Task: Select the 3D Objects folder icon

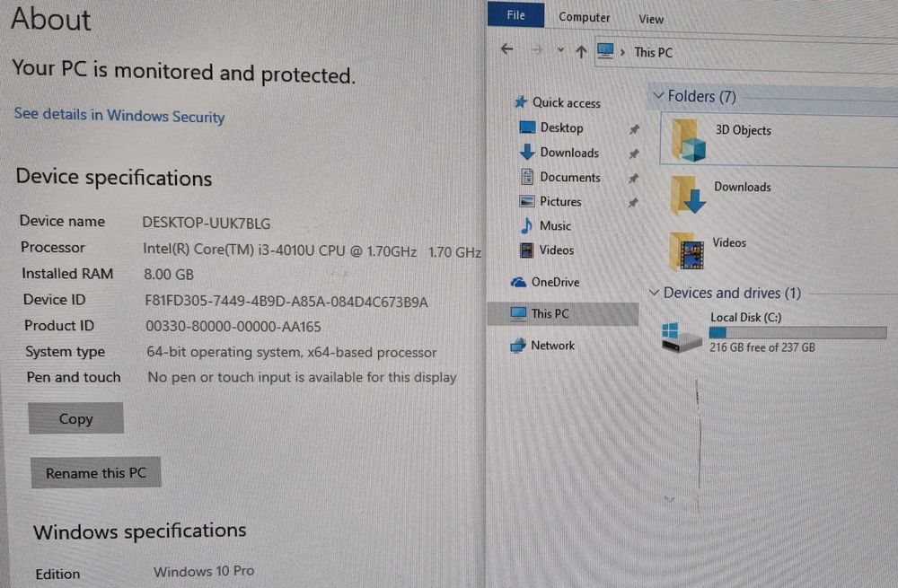Action: 689,140
